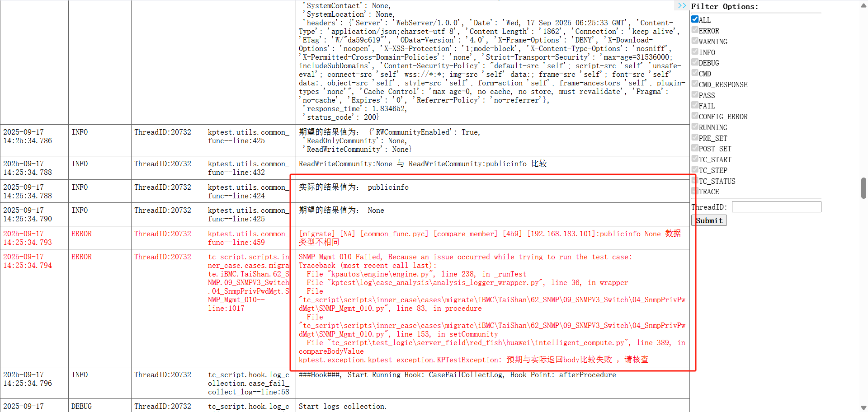
Task: Toggle the DEBUG filter checkbox
Action: 695,62
